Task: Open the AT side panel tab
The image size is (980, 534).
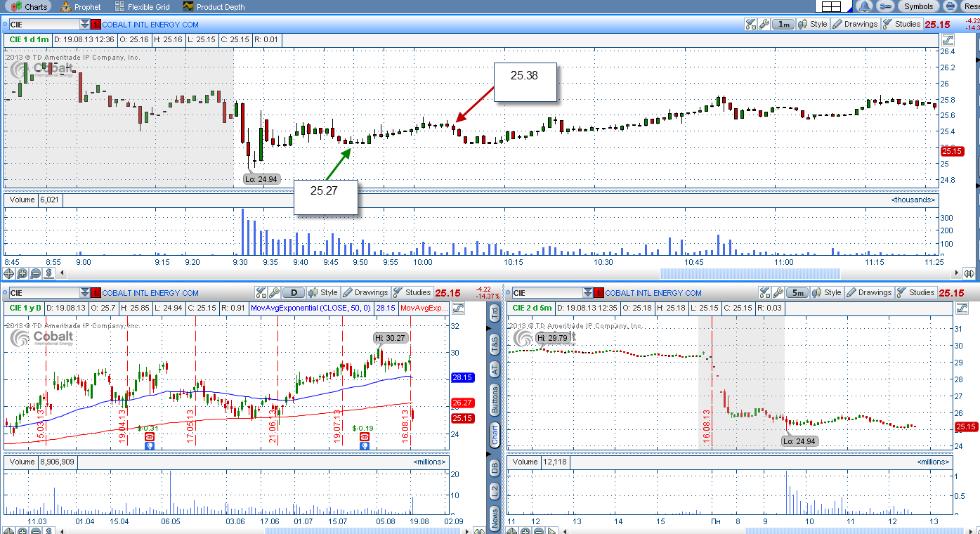Action: (495, 368)
